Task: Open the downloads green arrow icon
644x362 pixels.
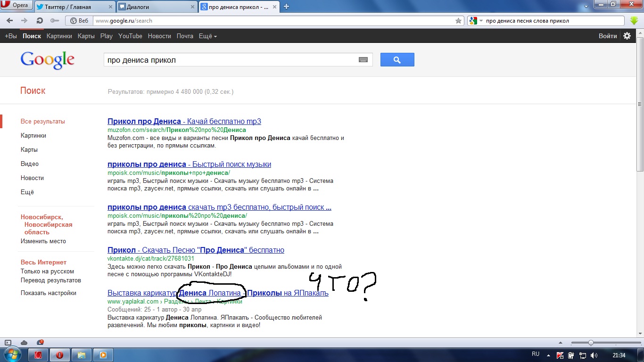Action: (x=634, y=21)
